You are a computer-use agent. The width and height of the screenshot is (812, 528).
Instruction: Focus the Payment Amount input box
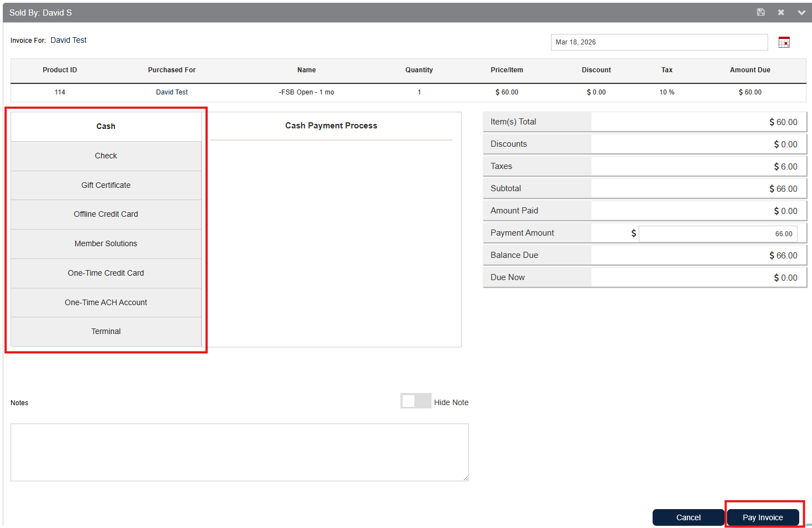[718, 234]
